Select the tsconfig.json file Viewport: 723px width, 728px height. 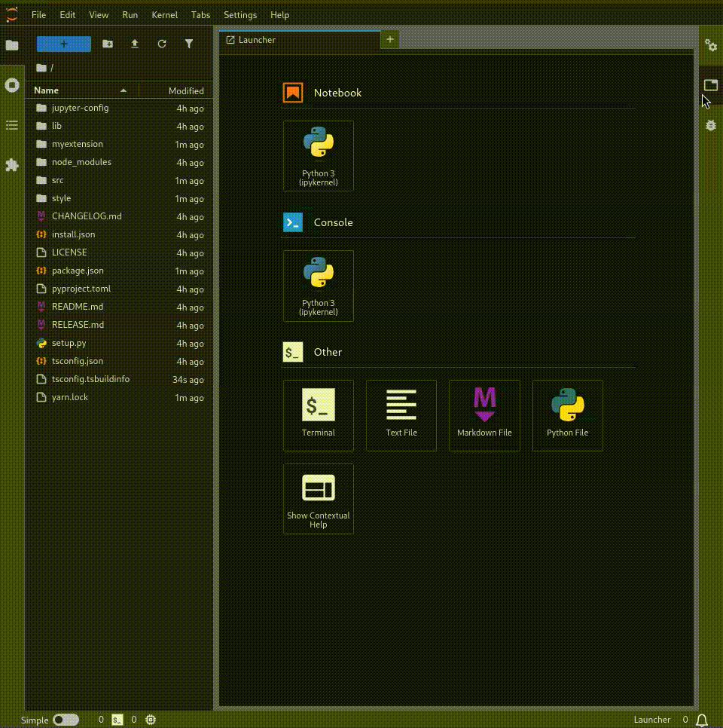coord(120,361)
